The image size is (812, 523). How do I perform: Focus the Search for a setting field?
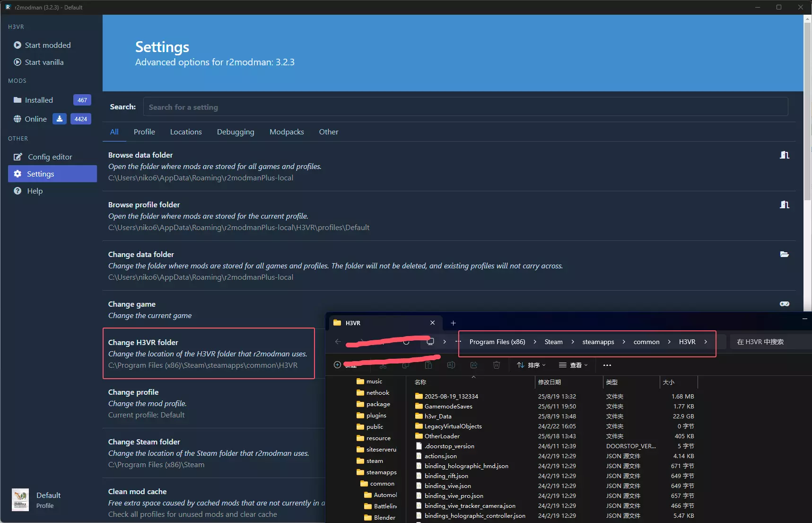tap(465, 107)
